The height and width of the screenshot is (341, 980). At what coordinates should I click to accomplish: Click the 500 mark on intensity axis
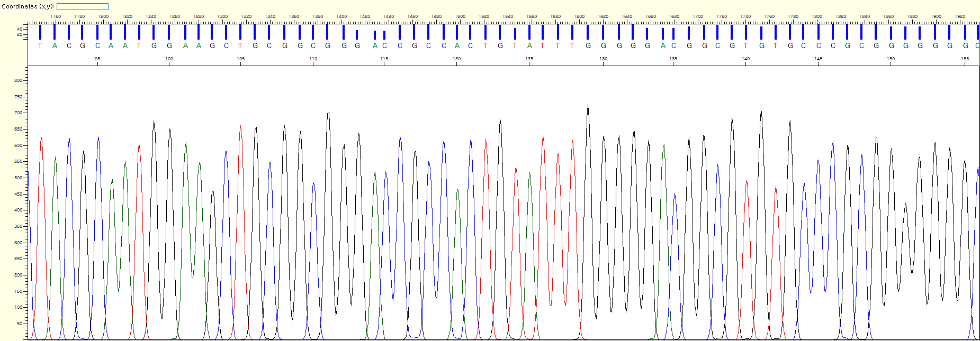[19, 178]
